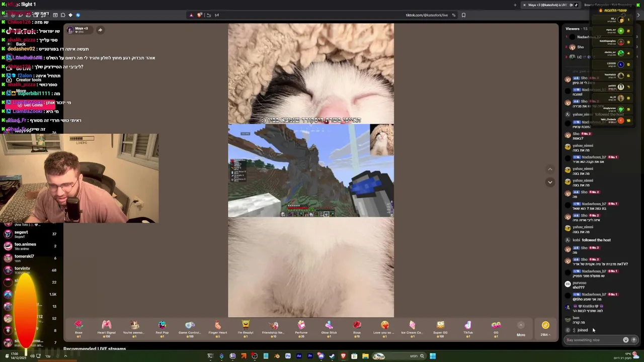644x362 pixels.
Task: Open Discord from the taskbar
Action: tap(321, 356)
